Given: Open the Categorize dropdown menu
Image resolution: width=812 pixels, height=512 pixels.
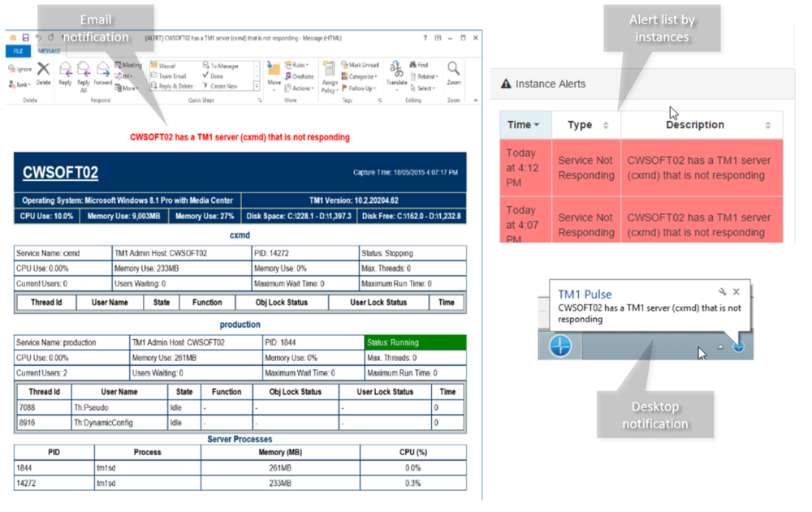Looking at the screenshot, I should (x=359, y=76).
